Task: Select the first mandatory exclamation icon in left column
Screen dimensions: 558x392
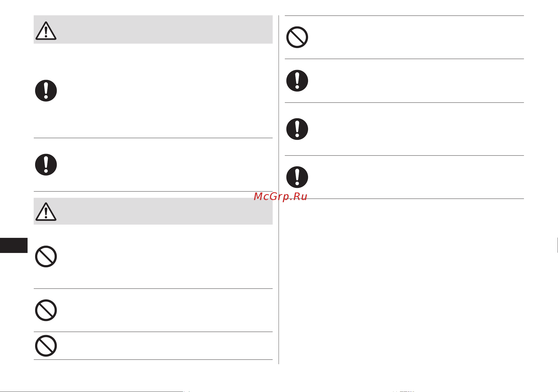Action: [x=46, y=91]
